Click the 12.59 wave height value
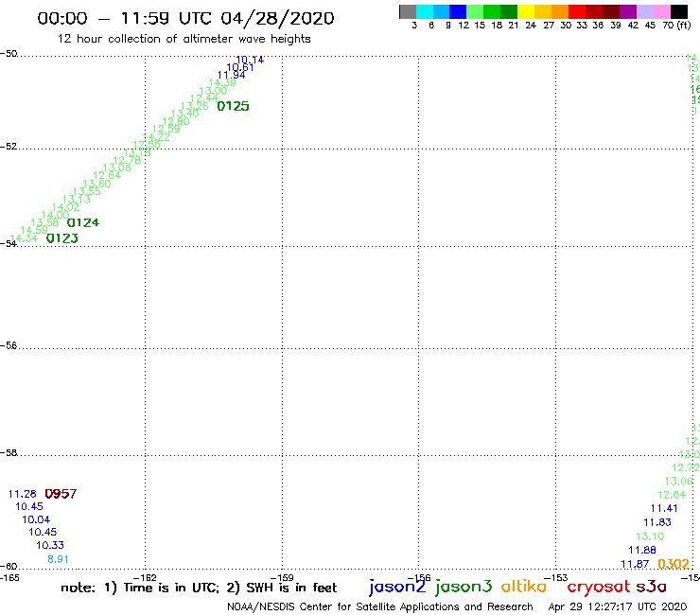Viewport: 700px width, 615px height. [166, 130]
